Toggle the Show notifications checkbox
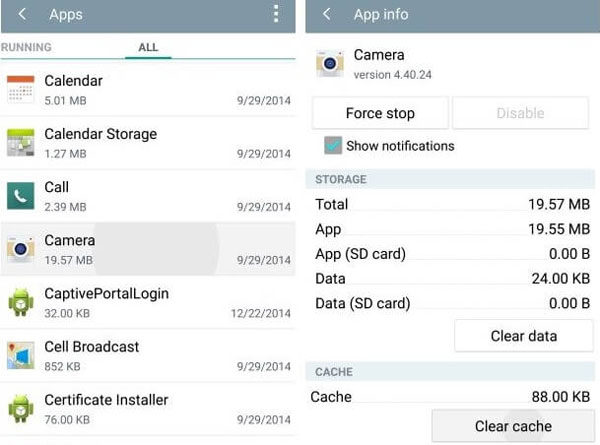 click(x=334, y=146)
